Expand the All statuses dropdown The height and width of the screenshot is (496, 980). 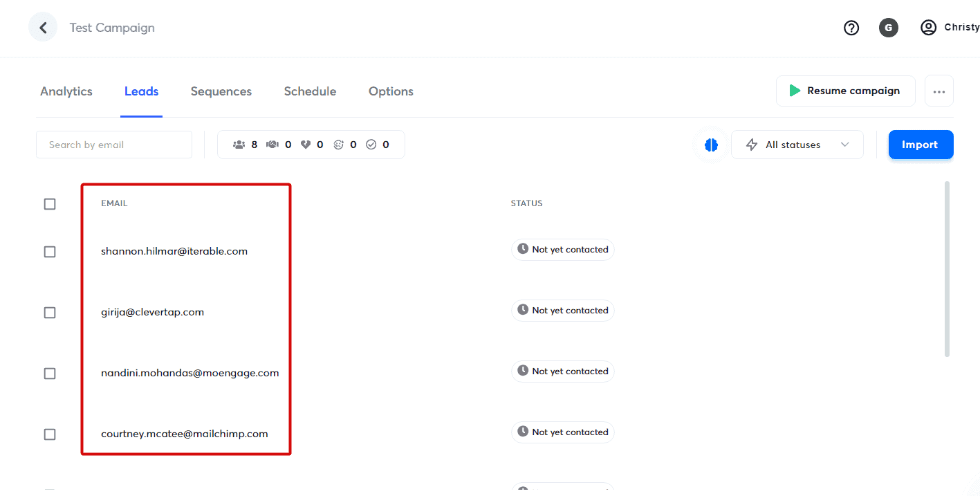[x=797, y=145]
